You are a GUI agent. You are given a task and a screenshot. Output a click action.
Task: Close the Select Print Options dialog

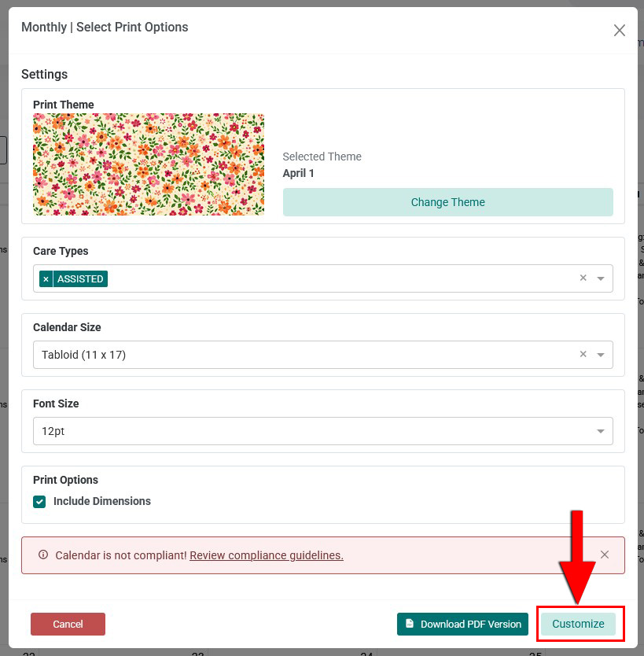[619, 30]
